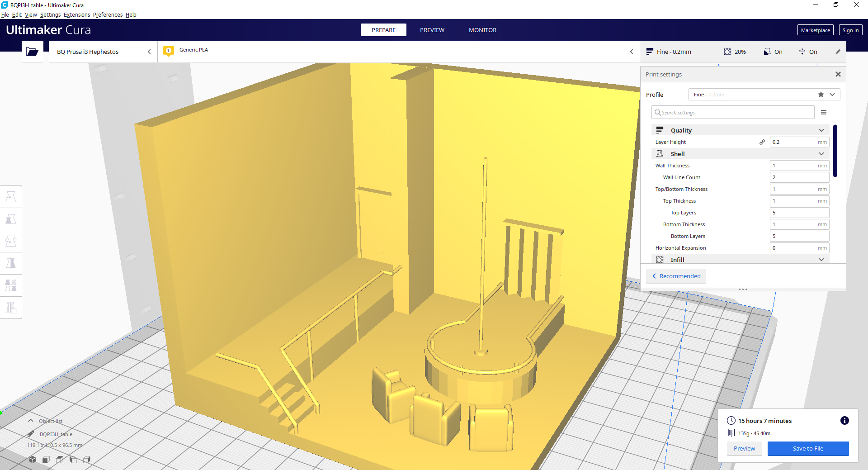The height and width of the screenshot is (470, 868).
Task: Expand the Infill settings section
Action: coord(821,259)
